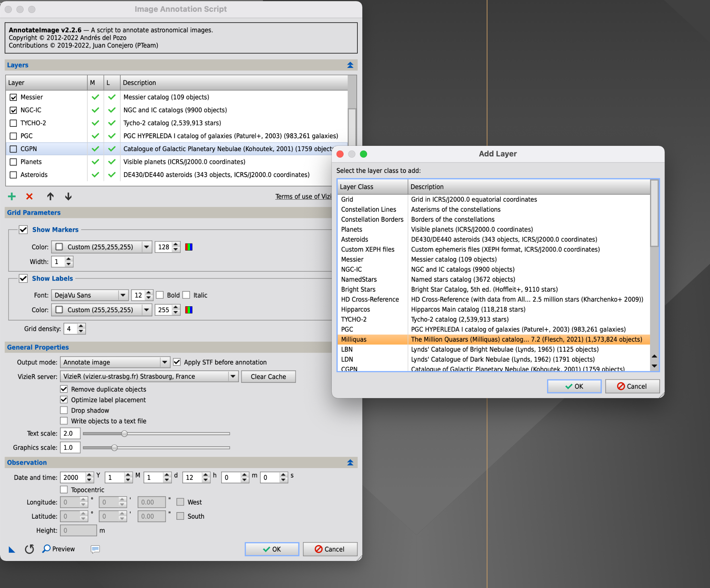Click the Planets marker green checkmark
Screen dimensions: 710x588
click(x=95, y=161)
